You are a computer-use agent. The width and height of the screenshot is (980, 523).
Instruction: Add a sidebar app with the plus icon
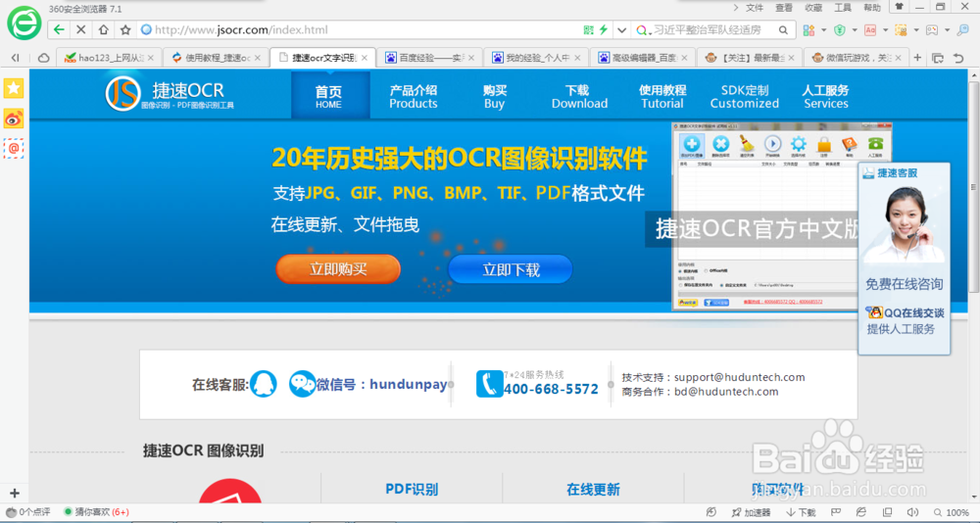click(x=15, y=493)
